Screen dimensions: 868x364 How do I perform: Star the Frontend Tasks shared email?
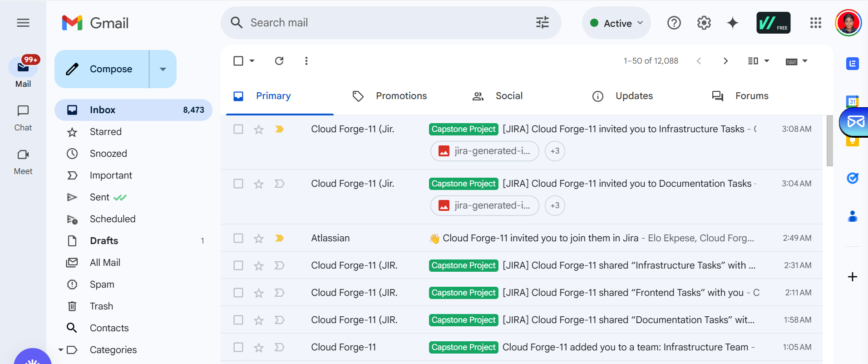pyautogui.click(x=259, y=293)
